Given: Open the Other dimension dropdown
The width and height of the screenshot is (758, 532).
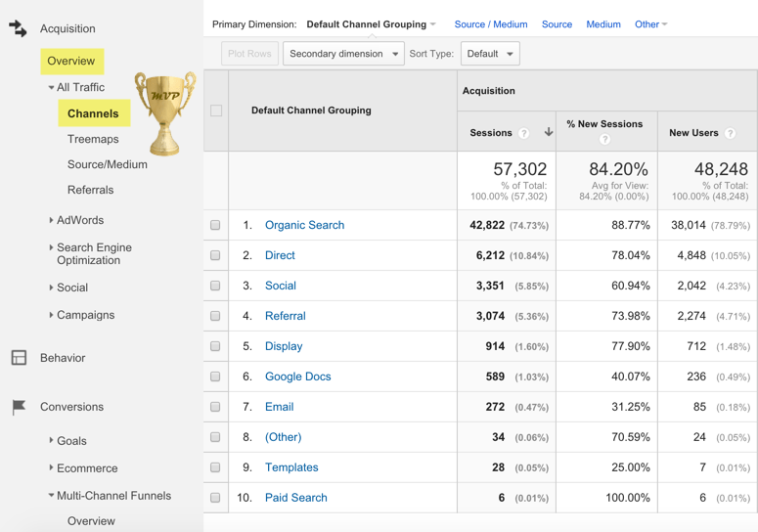Looking at the screenshot, I should coord(650,24).
